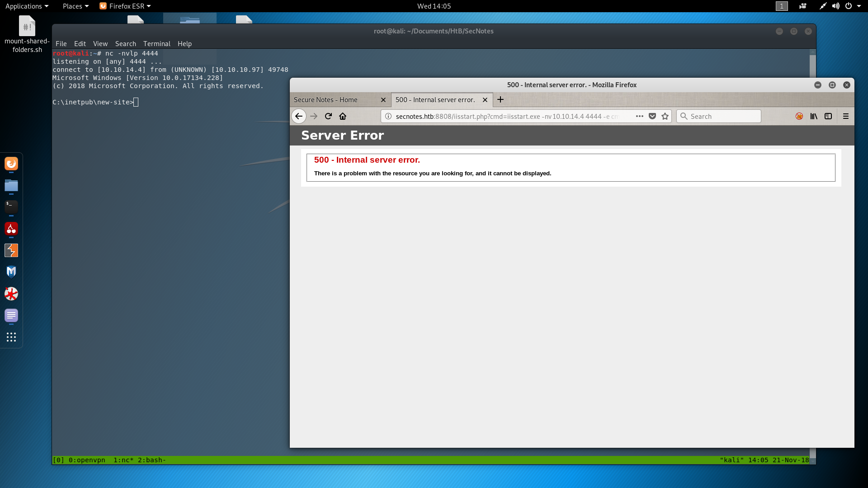Click tmux window 1:nc* in status bar
The width and height of the screenshot is (868, 488).
pos(123,460)
